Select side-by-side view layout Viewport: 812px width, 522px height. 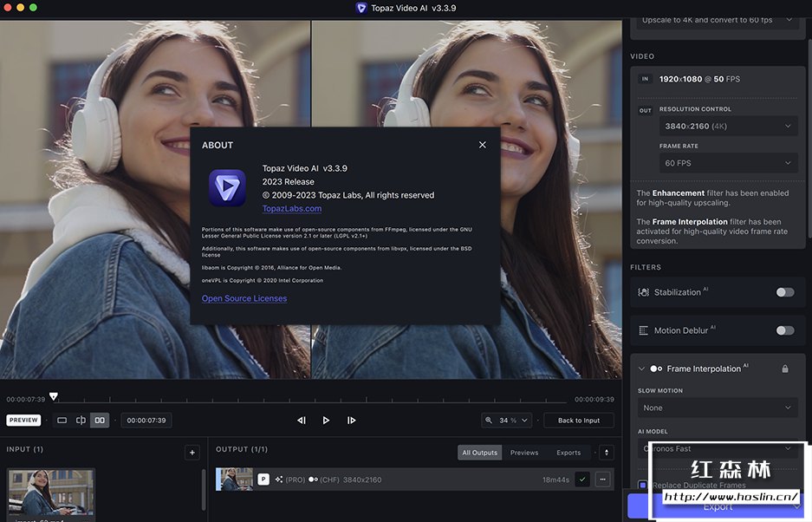(100, 421)
